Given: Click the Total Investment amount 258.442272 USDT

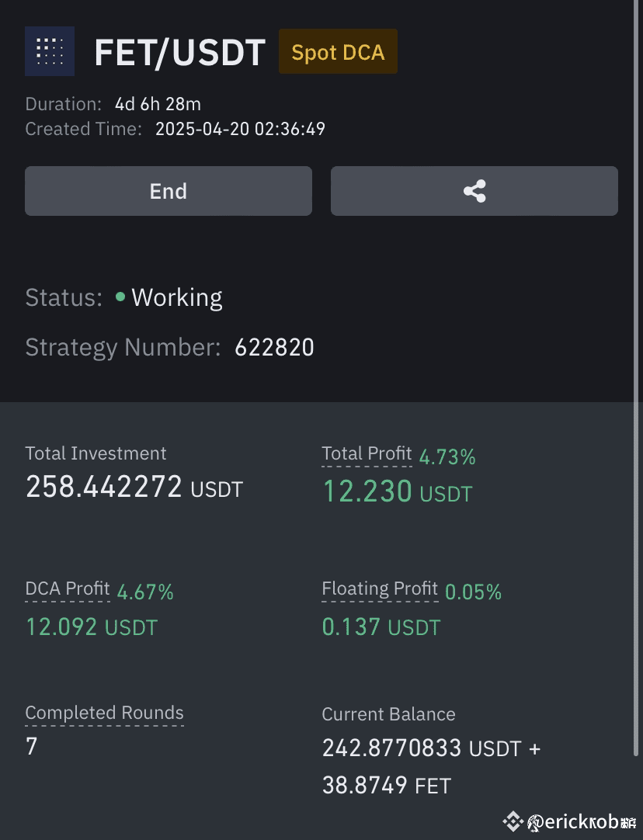Looking at the screenshot, I should pyautogui.click(x=134, y=487).
